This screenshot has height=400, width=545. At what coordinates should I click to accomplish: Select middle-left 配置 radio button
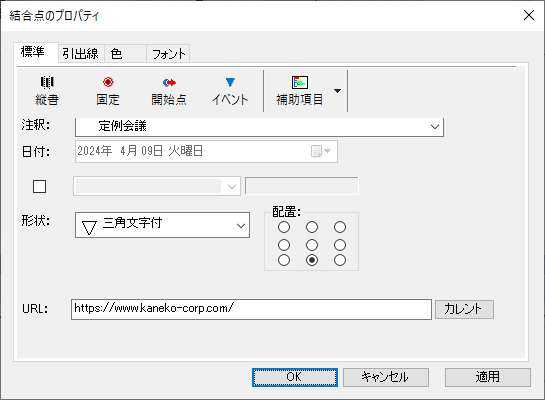click(x=284, y=245)
